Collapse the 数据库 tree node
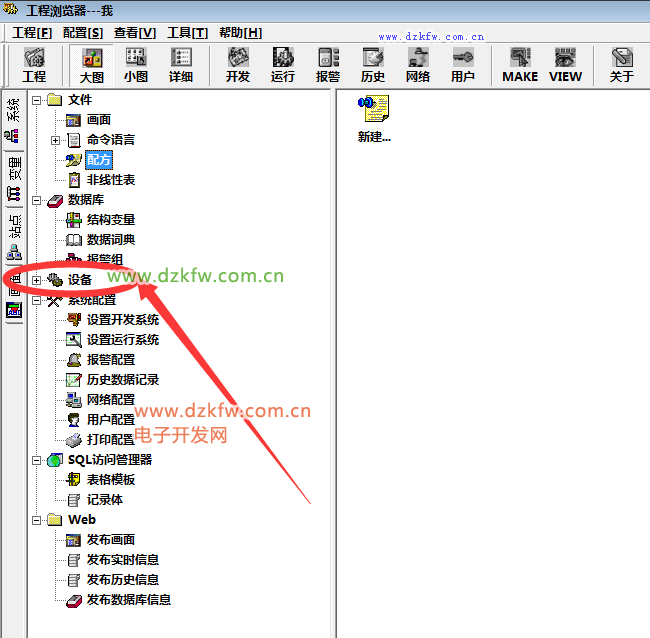Viewport: 650px width, 638px height. pos(37,200)
